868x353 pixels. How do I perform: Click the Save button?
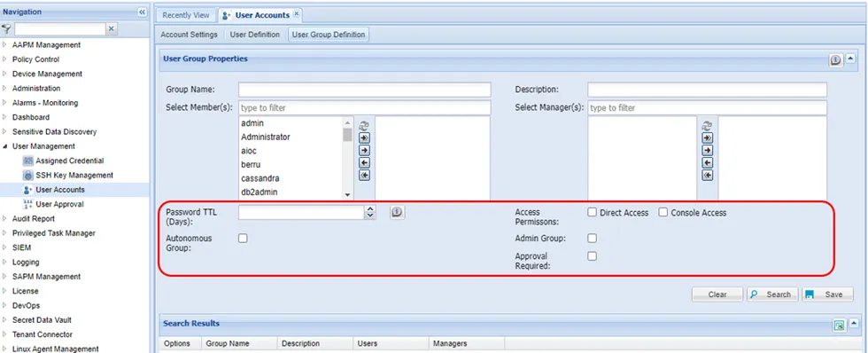pos(827,294)
